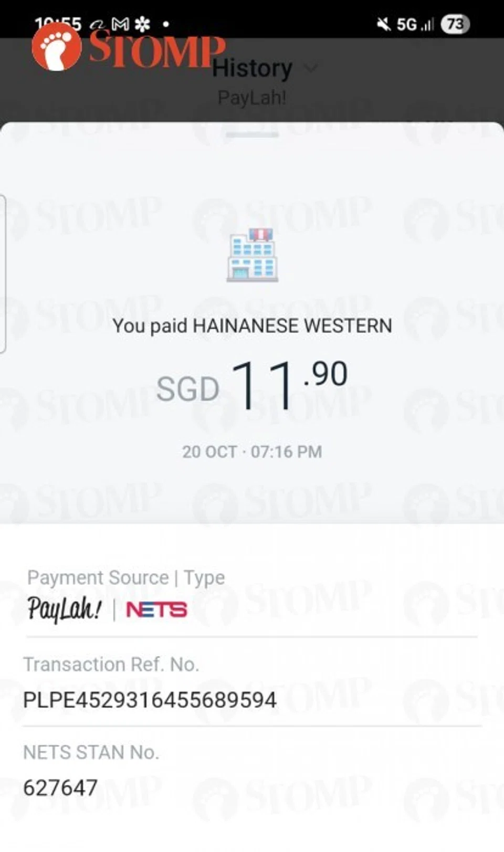Tap the edge panel handle on left side
This screenshot has height=852, width=504.
3,273
